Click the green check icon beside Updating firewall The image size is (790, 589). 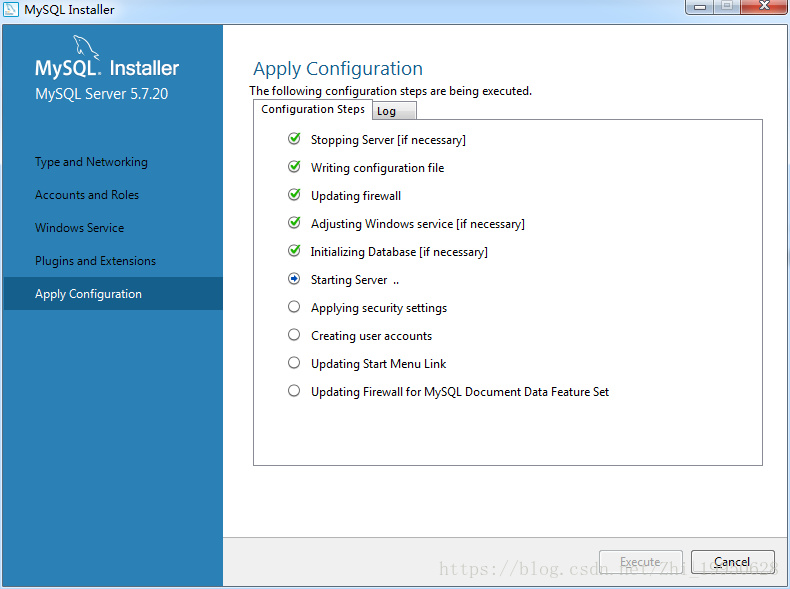tap(294, 194)
